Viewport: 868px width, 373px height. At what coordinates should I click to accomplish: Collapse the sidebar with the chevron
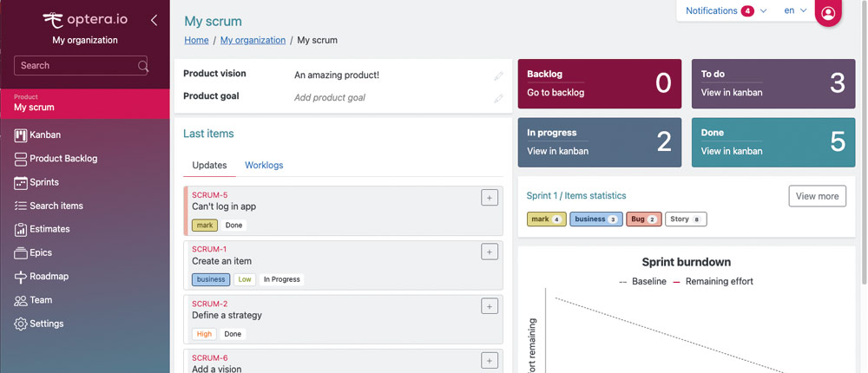click(x=154, y=20)
